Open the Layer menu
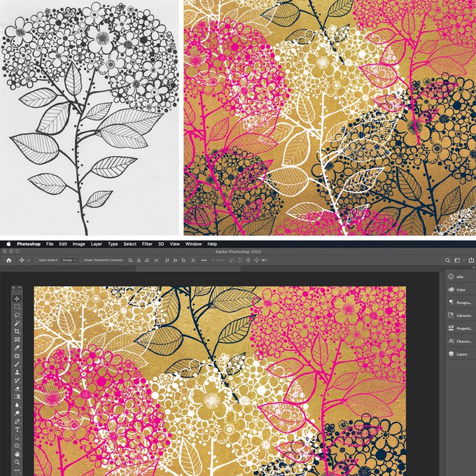Viewport: 476px width, 476px height. pos(96,244)
